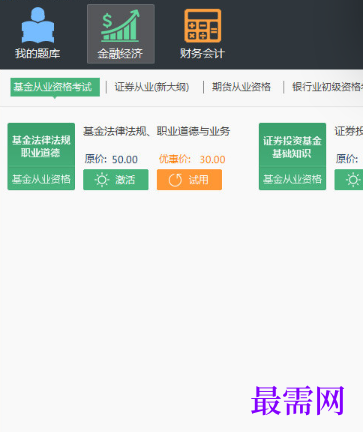The height and width of the screenshot is (432, 363).
Task: Switch to 证券从业(新大纲) tab
Action: click(x=152, y=87)
